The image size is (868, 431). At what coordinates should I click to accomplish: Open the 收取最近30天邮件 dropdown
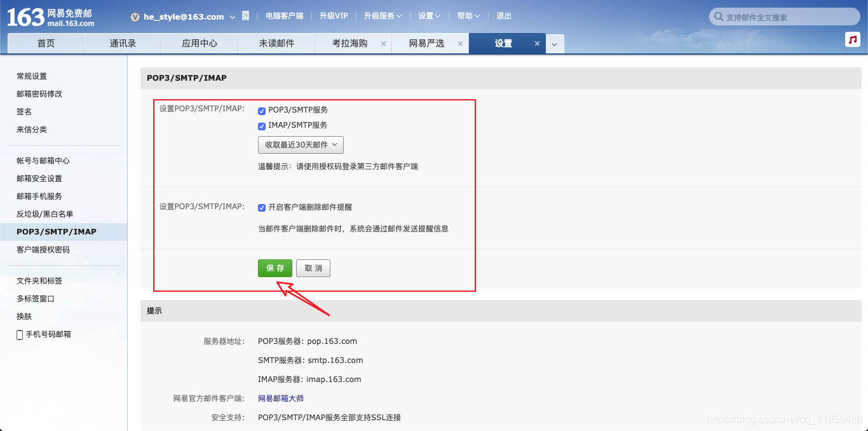click(300, 145)
